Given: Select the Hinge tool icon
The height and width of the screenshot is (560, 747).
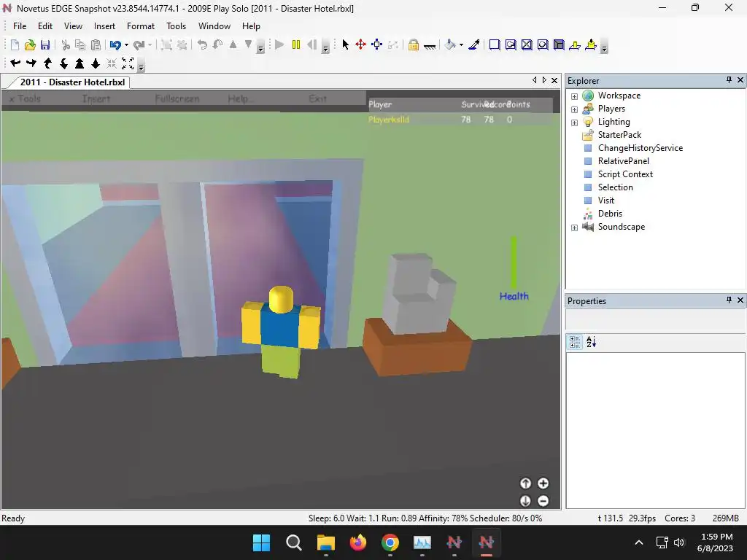Looking at the screenshot, I should [x=575, y=44].
